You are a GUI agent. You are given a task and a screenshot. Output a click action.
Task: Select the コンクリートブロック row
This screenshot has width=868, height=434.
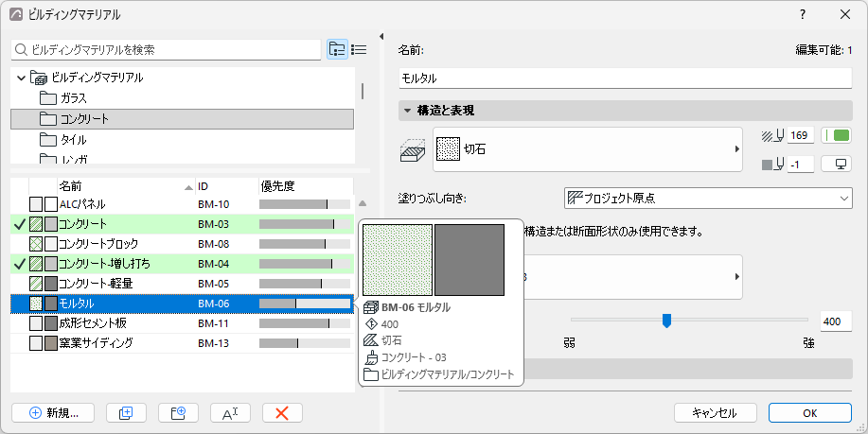coord(183,244)
